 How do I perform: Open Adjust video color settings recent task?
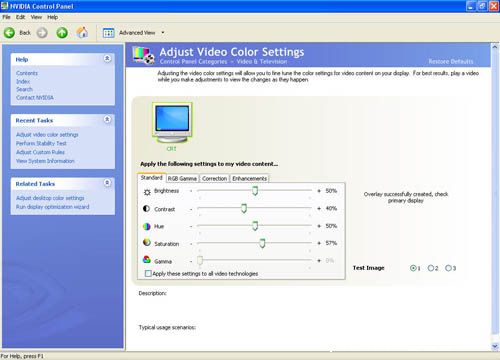click(47, 135)
